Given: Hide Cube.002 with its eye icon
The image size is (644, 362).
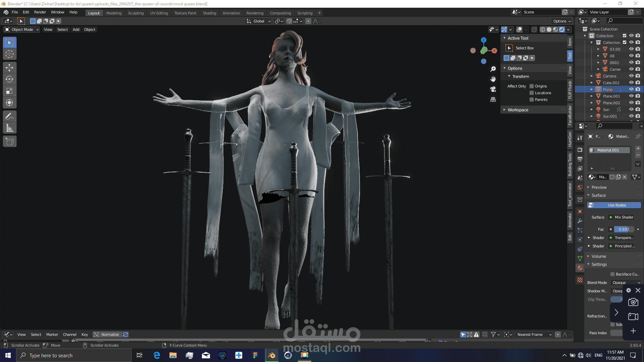Looking at the screenshot, I should coord(631,83).
